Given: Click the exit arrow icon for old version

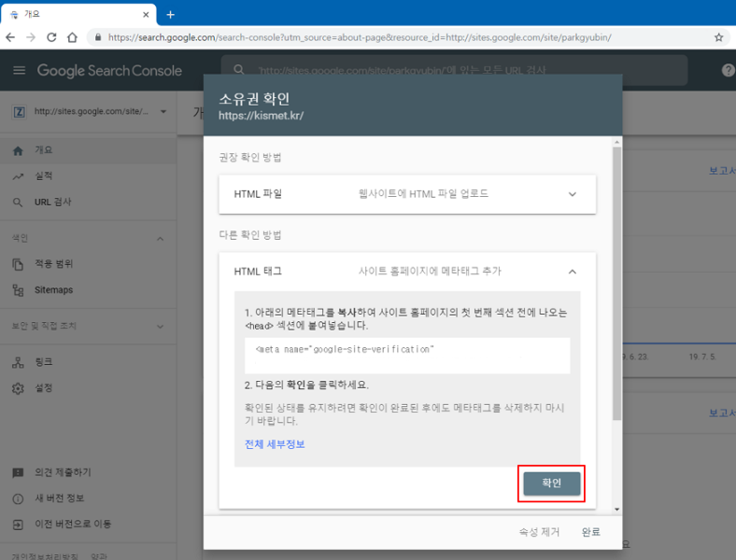Looking at the screenshot, I should (18, 525).
